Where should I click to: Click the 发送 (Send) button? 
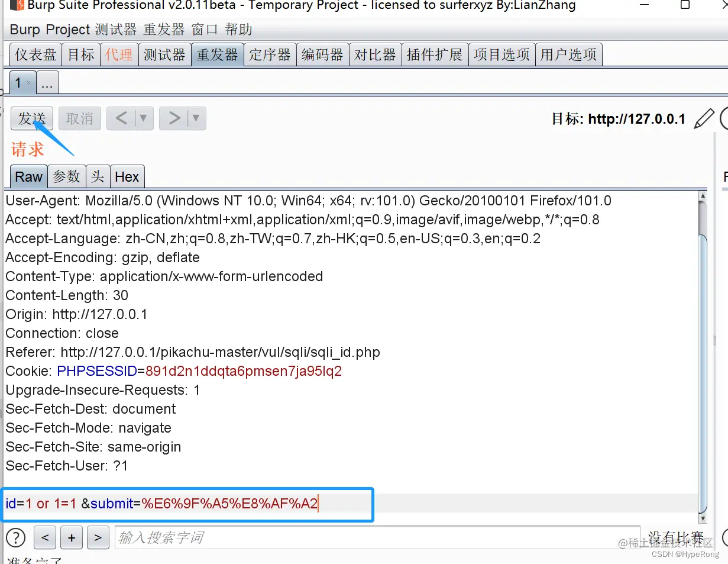[31, 118]
